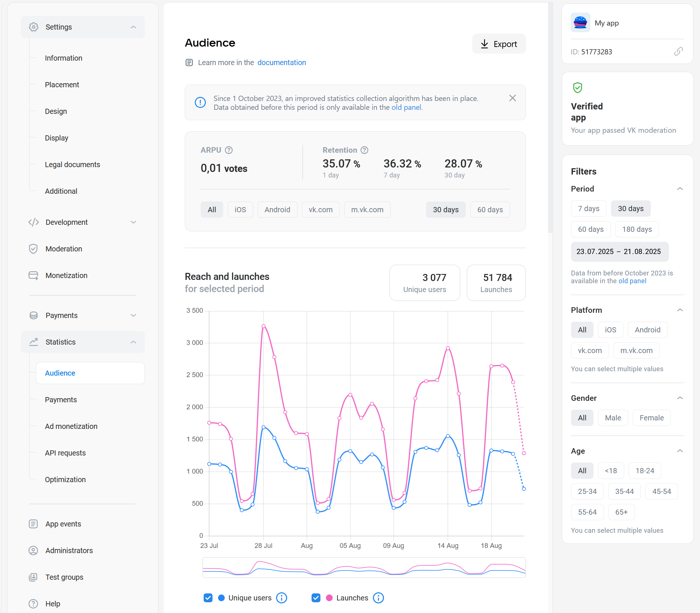The image size is (700, 613).
Task: Copy app ID link icon
Action: point(678,52)
